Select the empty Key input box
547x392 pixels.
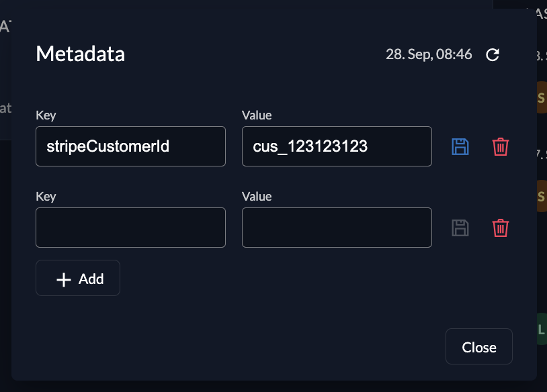[x=130, y=228]
